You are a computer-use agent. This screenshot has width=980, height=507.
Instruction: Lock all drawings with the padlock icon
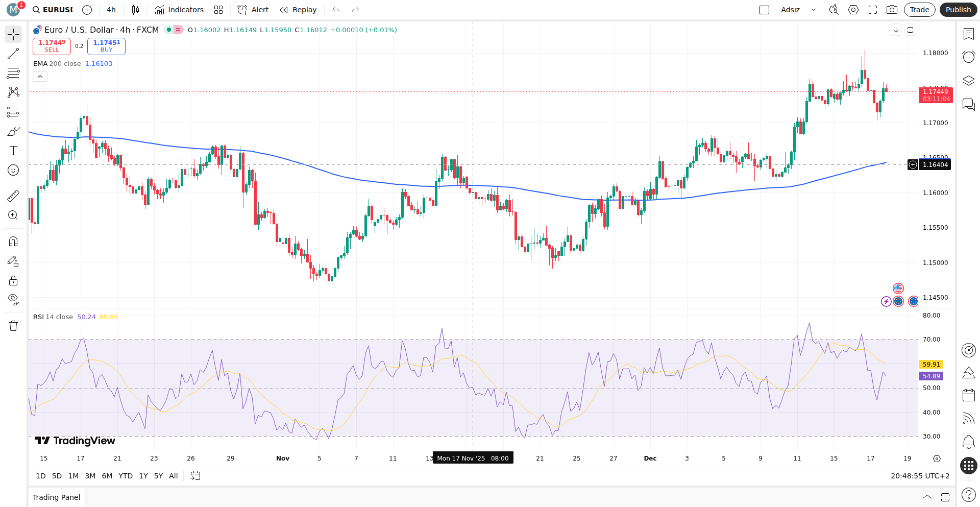coord(13,280)
